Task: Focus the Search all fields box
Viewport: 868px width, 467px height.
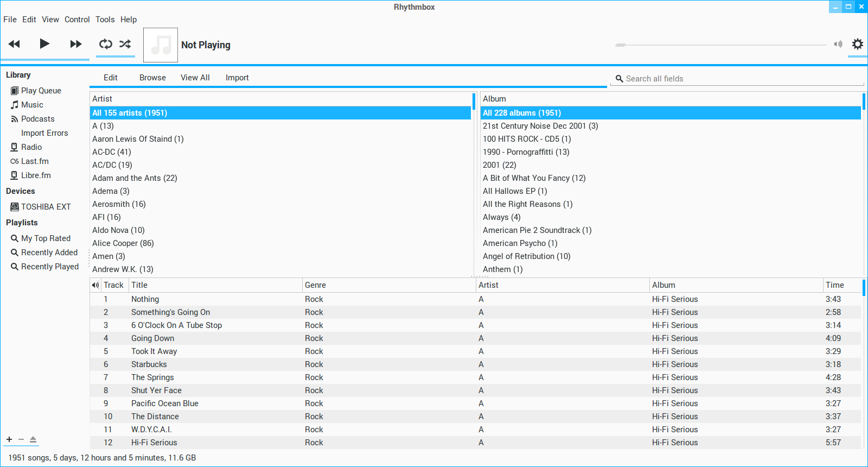Action: (x=737, y=79)
